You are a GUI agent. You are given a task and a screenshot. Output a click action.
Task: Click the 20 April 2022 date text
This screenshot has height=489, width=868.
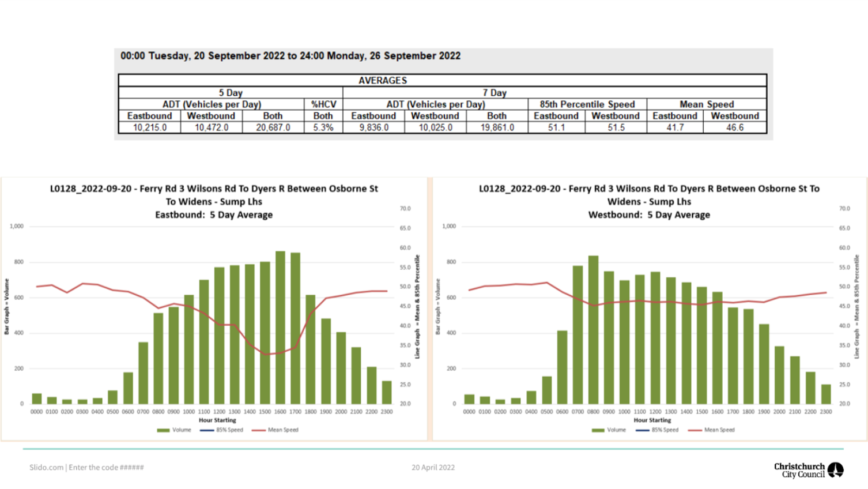(432, 468)
